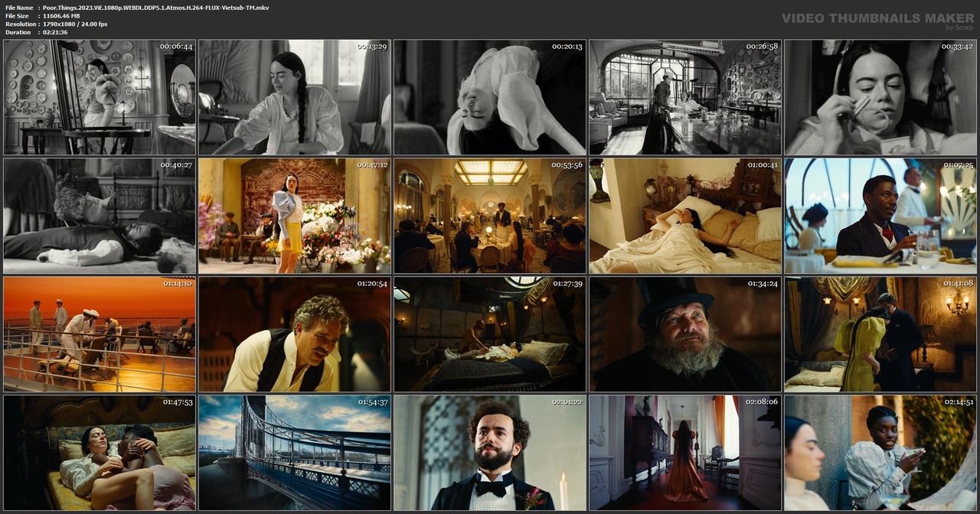Click the tuxedo man thumbnail at 02:01:22
This screenshot has width=980, height=514.
pos(490,453)
